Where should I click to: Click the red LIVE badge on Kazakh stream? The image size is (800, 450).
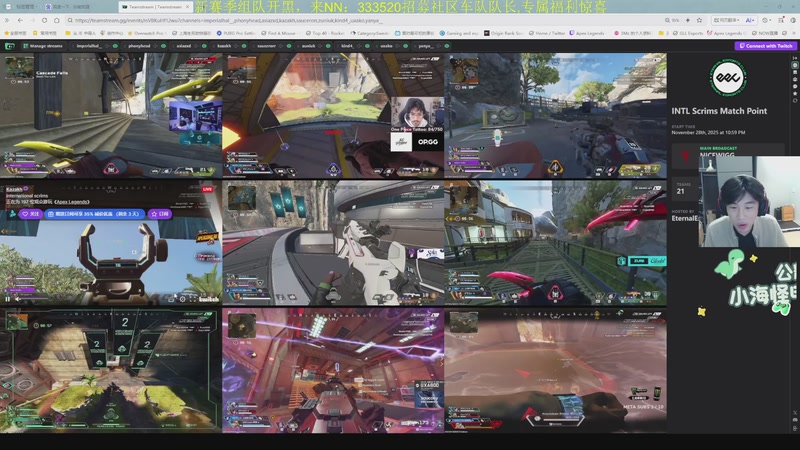click(x=207, y=189)
